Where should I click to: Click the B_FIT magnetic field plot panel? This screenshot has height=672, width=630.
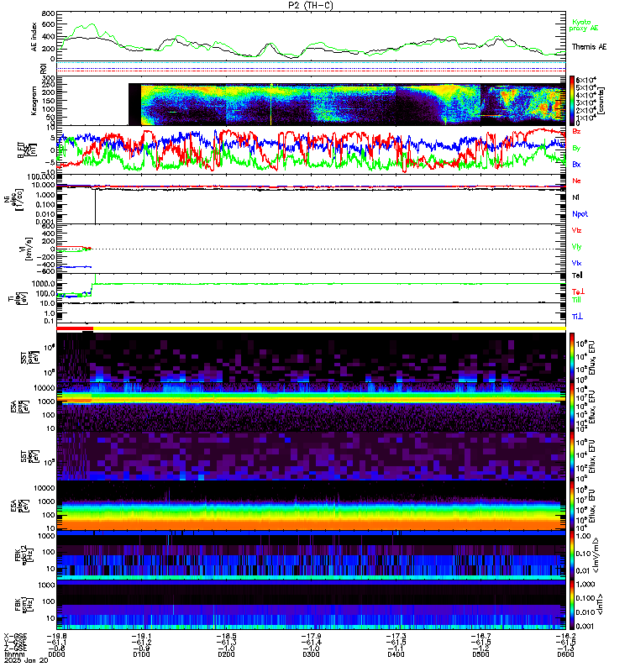click(x=311, y=150)
